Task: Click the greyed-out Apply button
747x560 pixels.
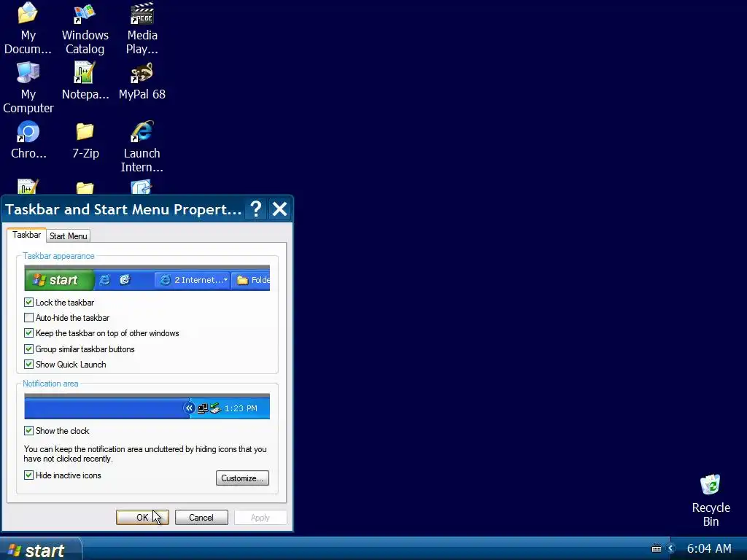Action: pyautogui.click(x=260, y=517)
